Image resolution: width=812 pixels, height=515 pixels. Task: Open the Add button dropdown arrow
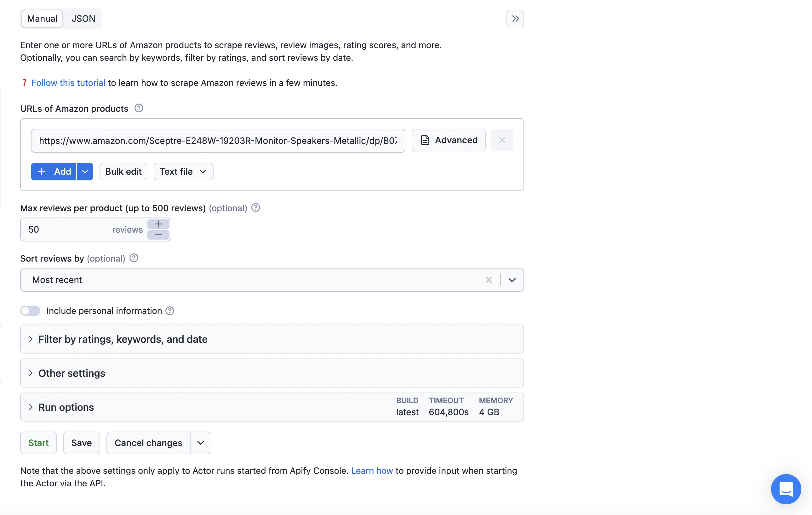coord(85,172)
